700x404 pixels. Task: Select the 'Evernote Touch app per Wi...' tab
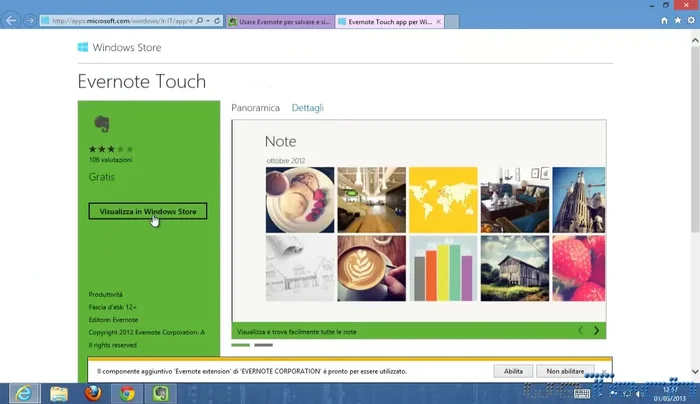click(x=385, y=21)
